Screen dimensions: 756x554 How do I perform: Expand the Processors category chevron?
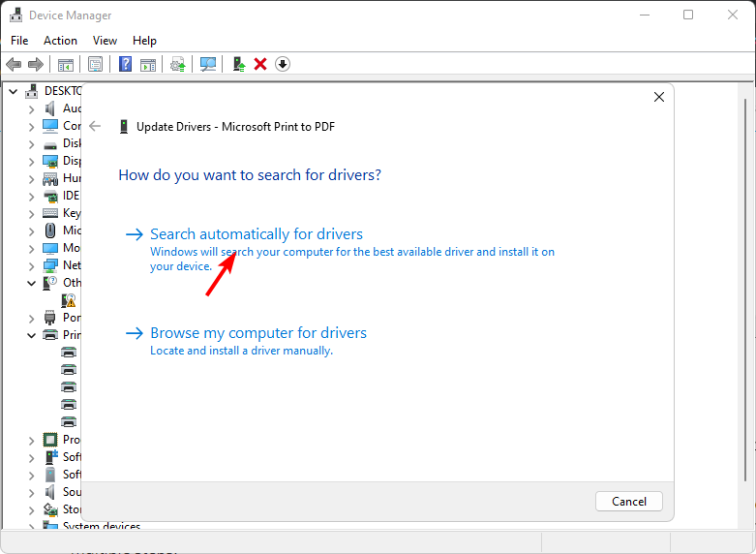coord(31,441)
